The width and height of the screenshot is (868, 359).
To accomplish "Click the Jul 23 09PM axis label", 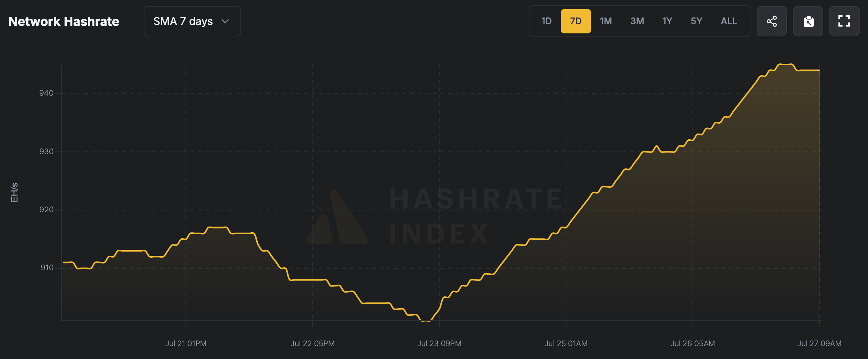I will (x=440, y=343).
